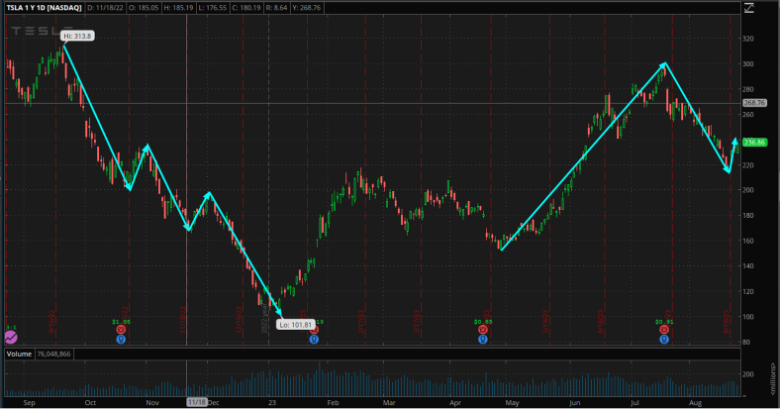Click the blue lightbulb icon under $0.85 earnings
This screenshot has height=410, width=780.
(483, 339)
